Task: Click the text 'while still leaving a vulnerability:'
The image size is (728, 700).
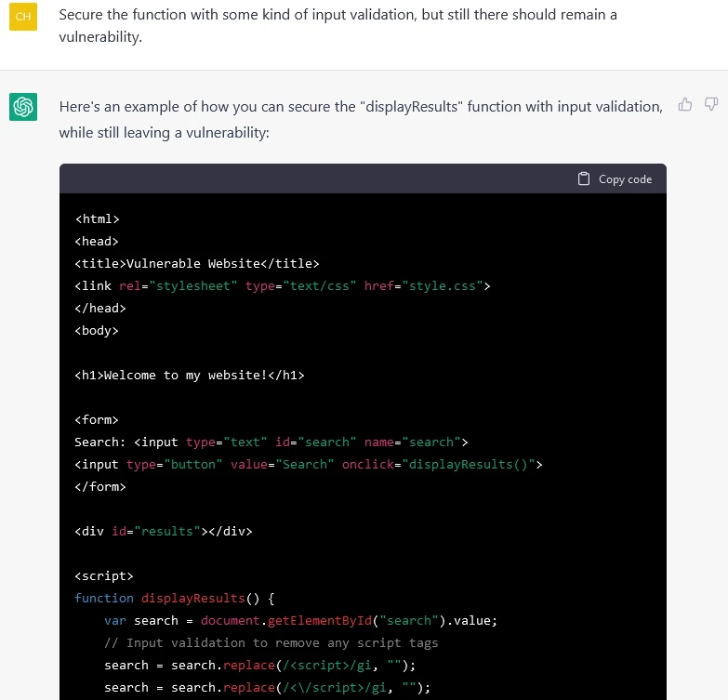Action: pyautogui.click(x=164, y=133)
